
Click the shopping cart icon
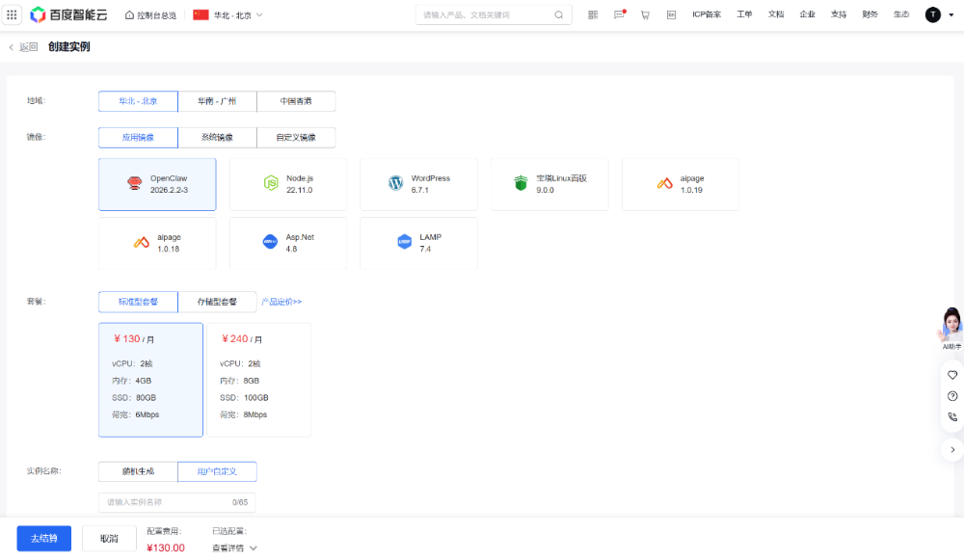645,14
